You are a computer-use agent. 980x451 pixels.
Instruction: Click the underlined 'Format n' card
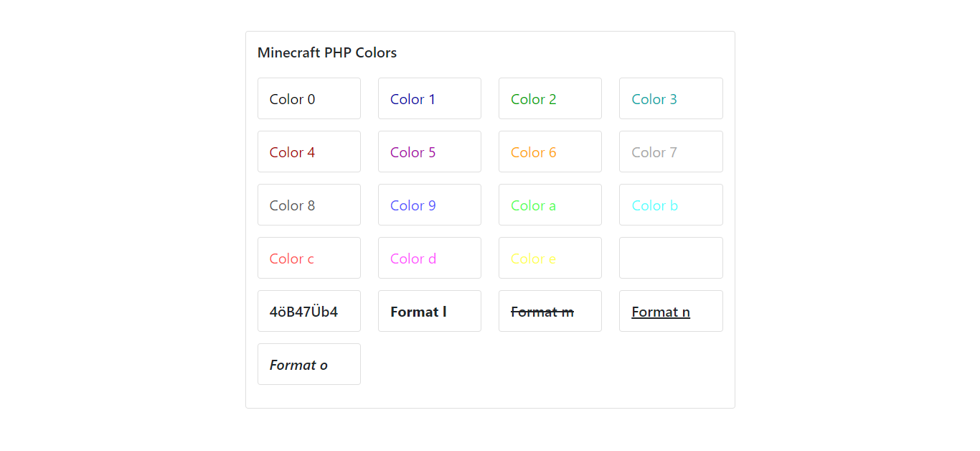point(671,311)
